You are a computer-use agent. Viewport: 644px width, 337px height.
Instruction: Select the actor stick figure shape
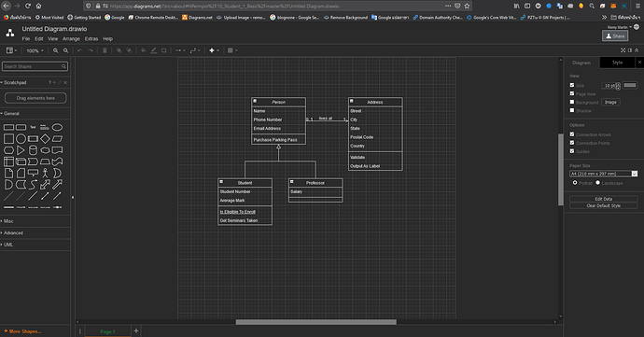click(45, 173)
